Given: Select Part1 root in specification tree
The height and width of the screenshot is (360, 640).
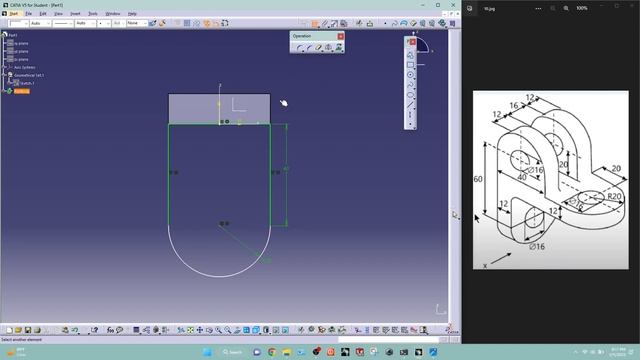Looking at the screenshot, I should [13, 35].
